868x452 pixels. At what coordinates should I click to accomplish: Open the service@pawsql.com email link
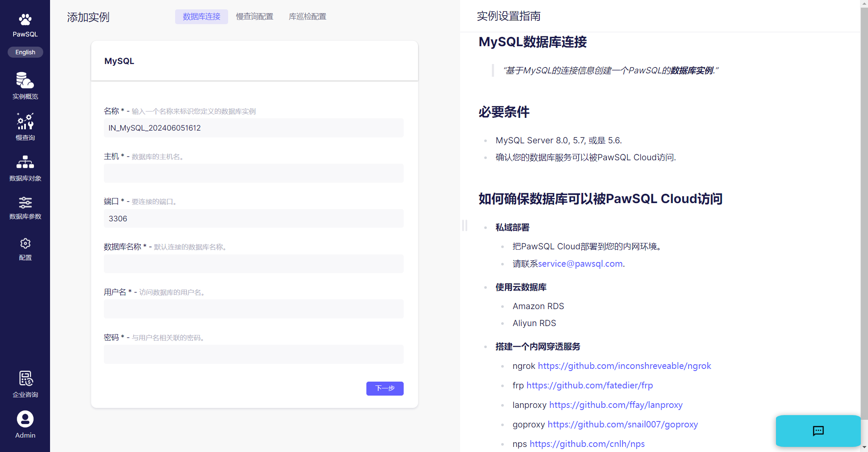pyautogui.click(x=580, y=264)
